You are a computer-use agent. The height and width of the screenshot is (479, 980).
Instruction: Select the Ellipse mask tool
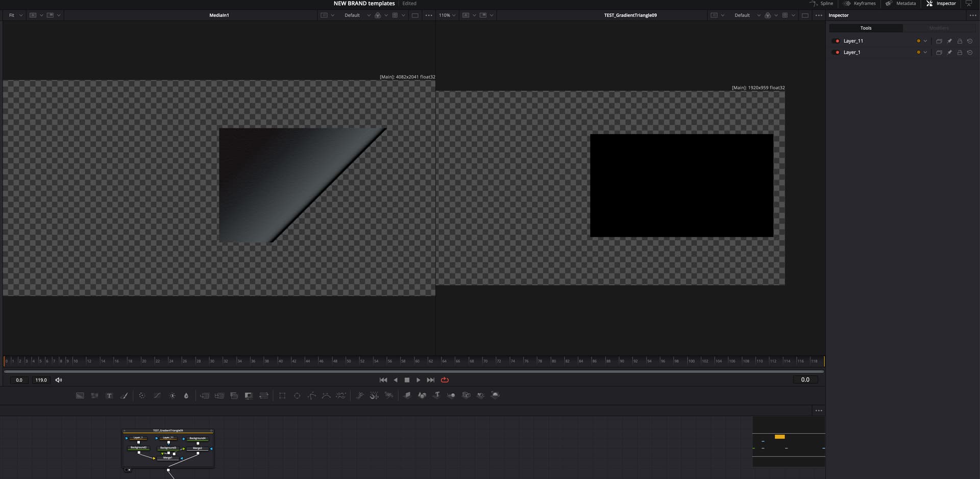point(297,396)
